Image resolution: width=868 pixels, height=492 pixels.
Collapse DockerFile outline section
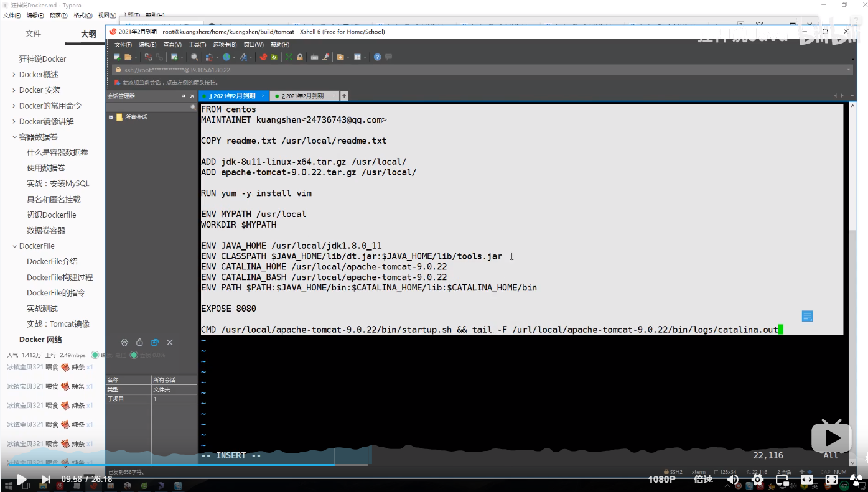pyautogui.click(x=14, y=246)
